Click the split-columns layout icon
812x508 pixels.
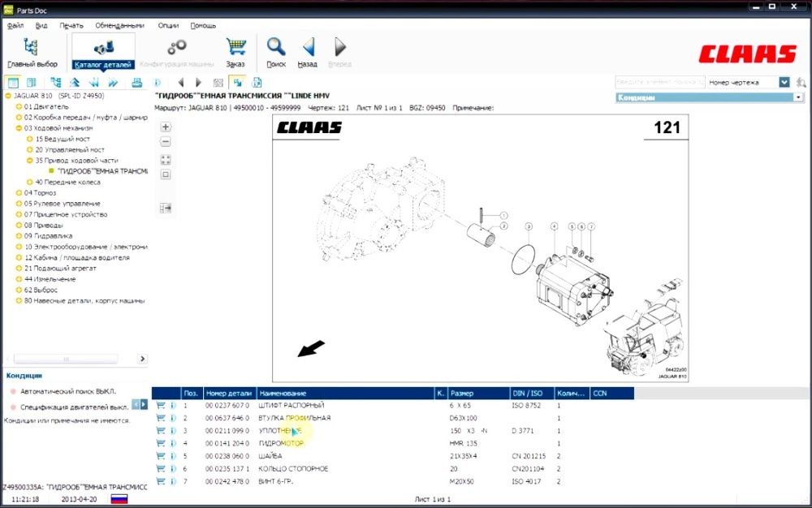pos(32,82)
